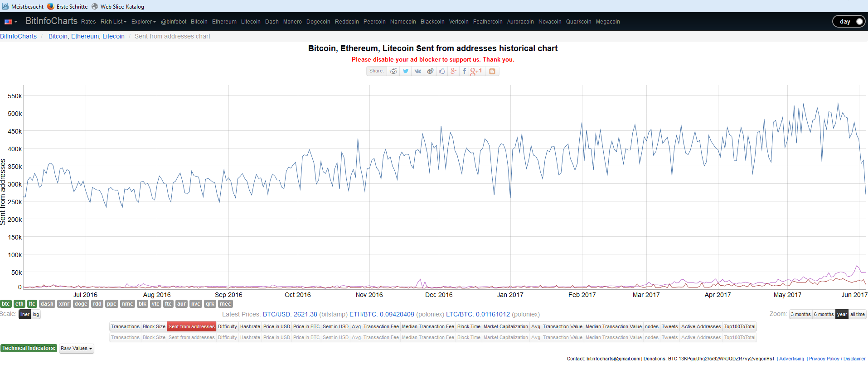The width and height of the screenshot is (868, 388).
Task: Enable the nmc coin series
Action: point(127,304)
